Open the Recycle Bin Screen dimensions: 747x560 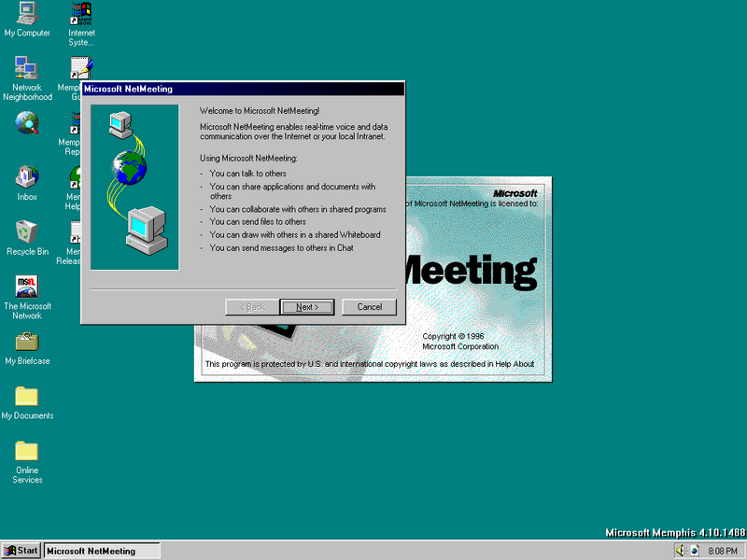(27, 238)
